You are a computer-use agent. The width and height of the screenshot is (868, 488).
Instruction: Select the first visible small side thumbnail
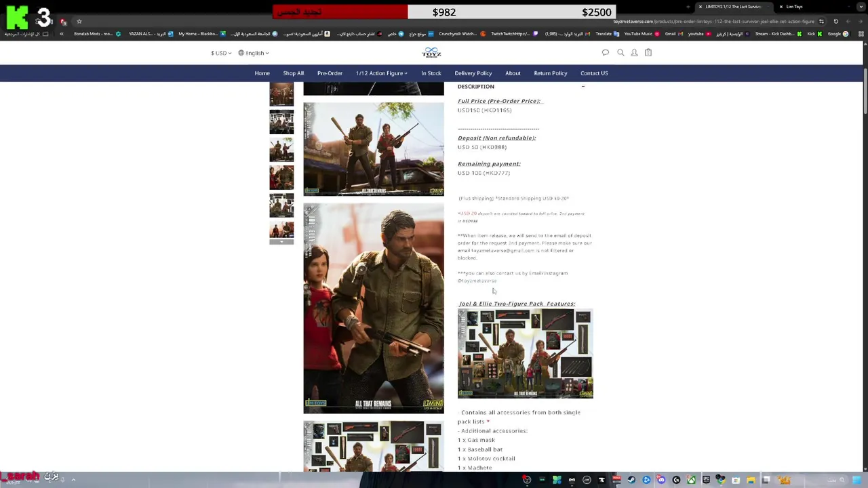[281, 94]
